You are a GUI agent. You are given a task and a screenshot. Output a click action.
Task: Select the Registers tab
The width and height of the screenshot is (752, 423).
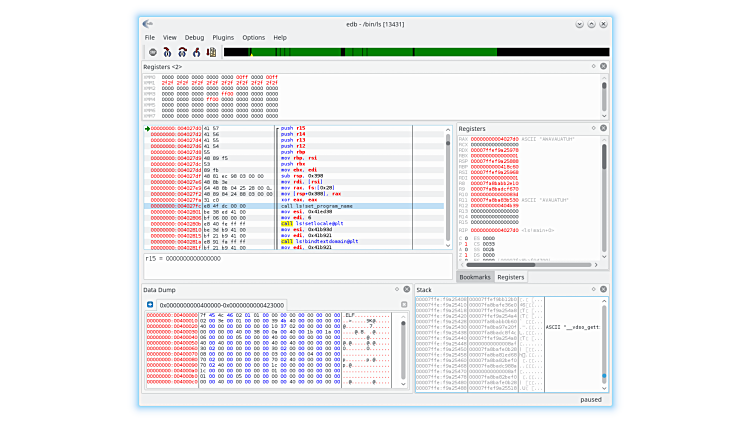click(x=511, y=276)
